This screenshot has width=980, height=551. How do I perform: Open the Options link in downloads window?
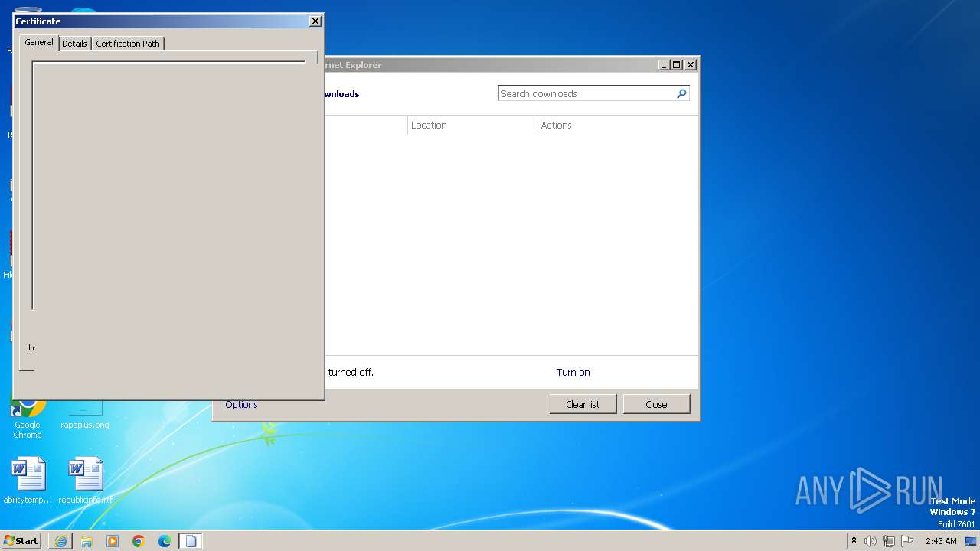pyautogui.click(x=241, y=404)
